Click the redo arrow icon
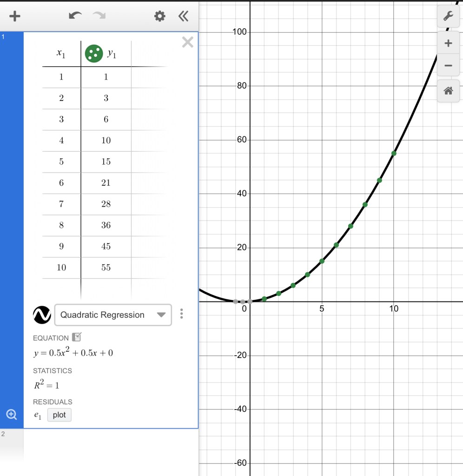This screenshot has height=476, width=463. pyautogui.click(x=99, y=16)
